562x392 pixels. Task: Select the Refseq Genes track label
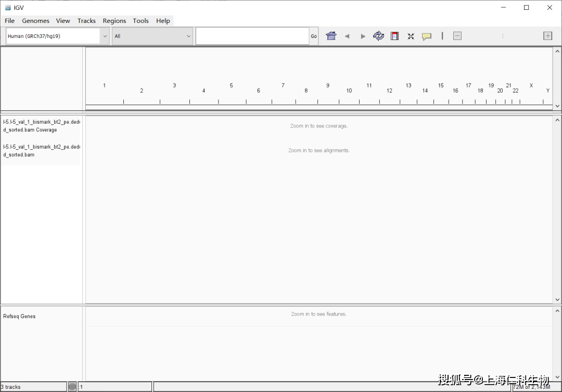[19, 316]
